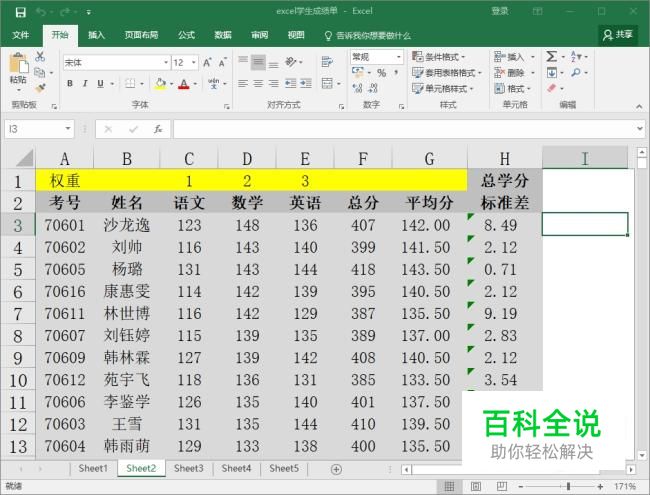Open the font name dropdown 宋体
Image resolution: width=650 pixels, height=495 pixels.
(166, 63)
